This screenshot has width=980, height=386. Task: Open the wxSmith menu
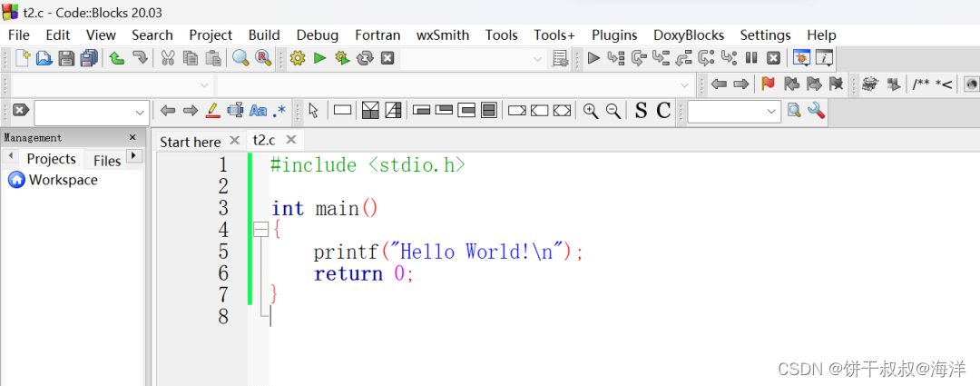tap(443, 35)
